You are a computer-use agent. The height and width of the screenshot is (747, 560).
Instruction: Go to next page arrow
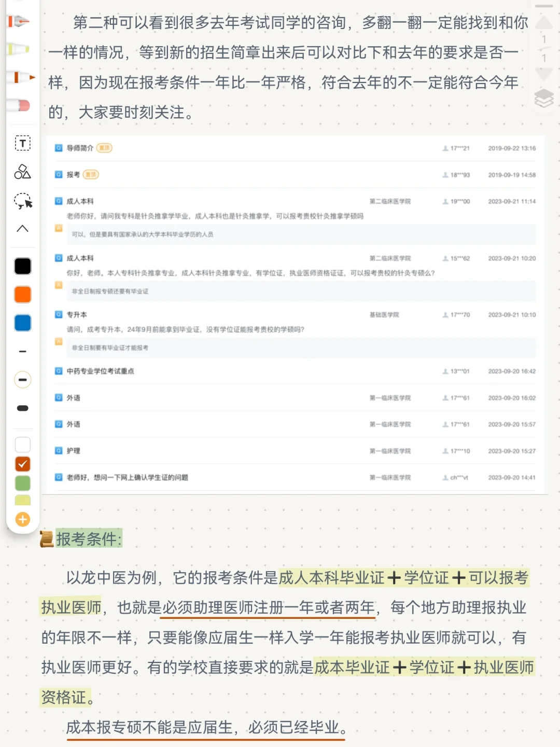(544, 74)
